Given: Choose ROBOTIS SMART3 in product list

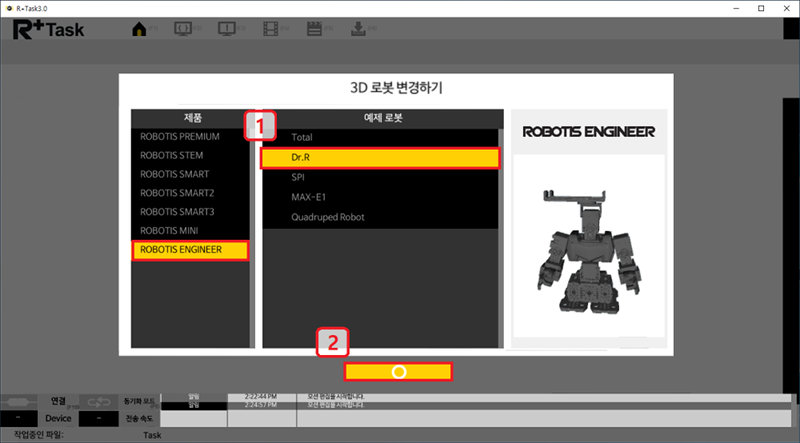Looking at the screenshot, I should point(178,212).
